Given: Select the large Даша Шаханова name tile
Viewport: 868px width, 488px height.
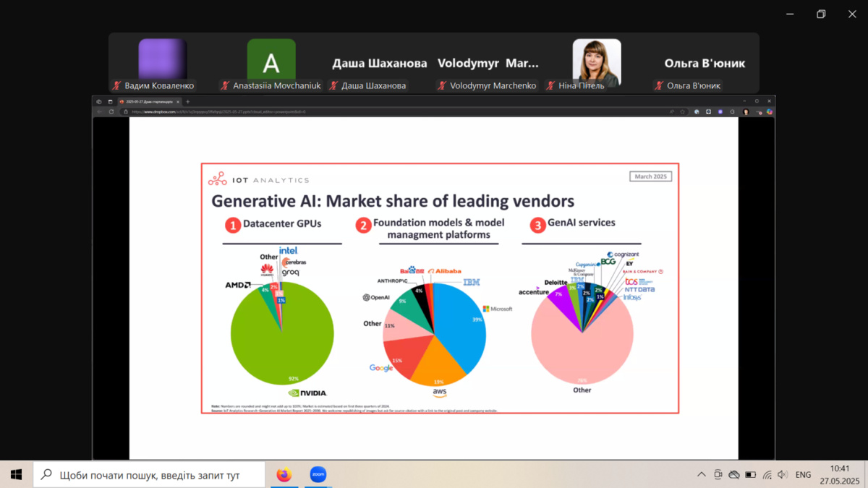Looking at the screenshot, I should (380, 63).
